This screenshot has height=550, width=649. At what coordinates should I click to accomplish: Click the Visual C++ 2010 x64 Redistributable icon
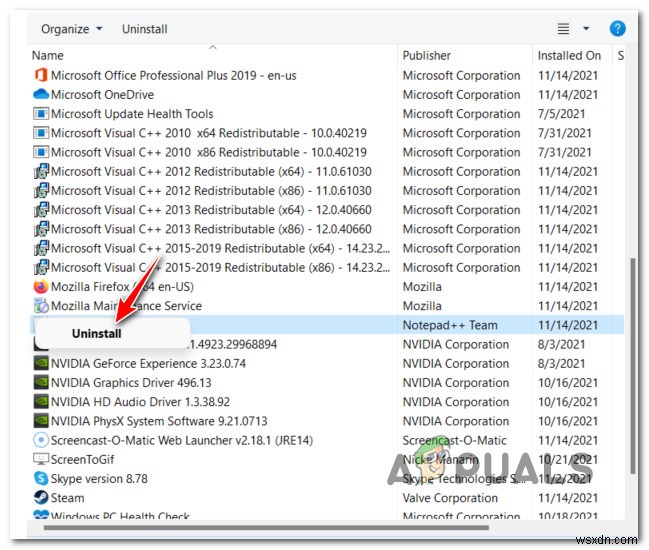tap(41, 133)
